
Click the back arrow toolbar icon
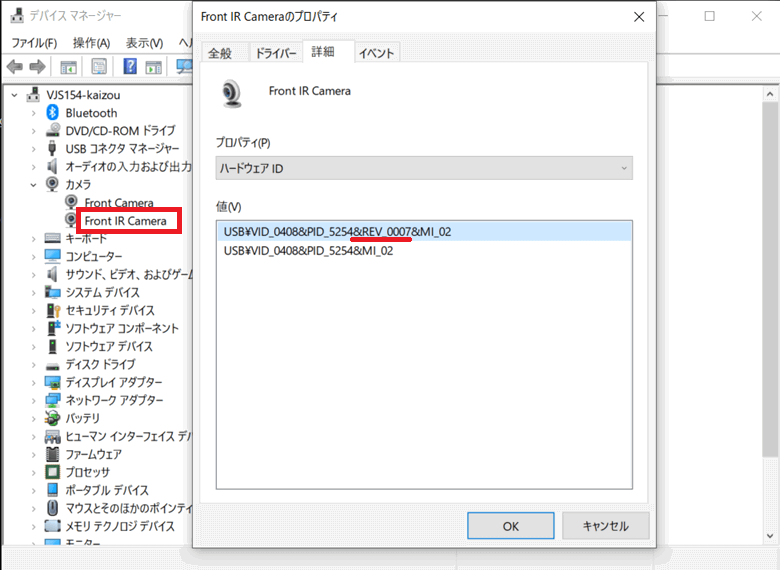point(14,67)
